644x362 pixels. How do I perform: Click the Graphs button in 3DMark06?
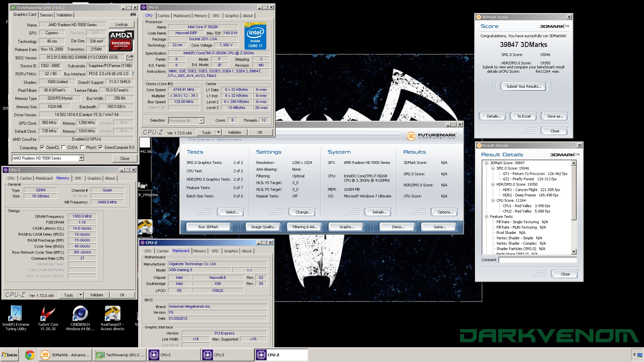click(x=346, y=227)
